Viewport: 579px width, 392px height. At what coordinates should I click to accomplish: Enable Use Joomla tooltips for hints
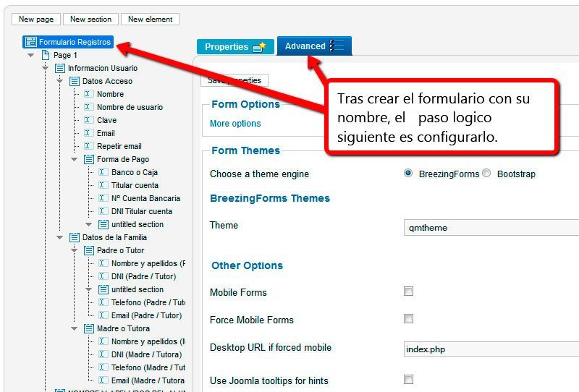point(408,380)
